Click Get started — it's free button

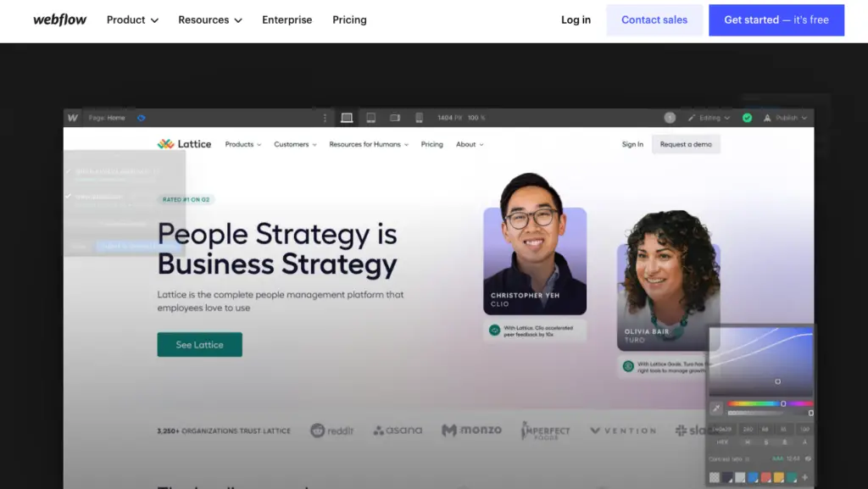pyautogui.click(x=776, y=19)
